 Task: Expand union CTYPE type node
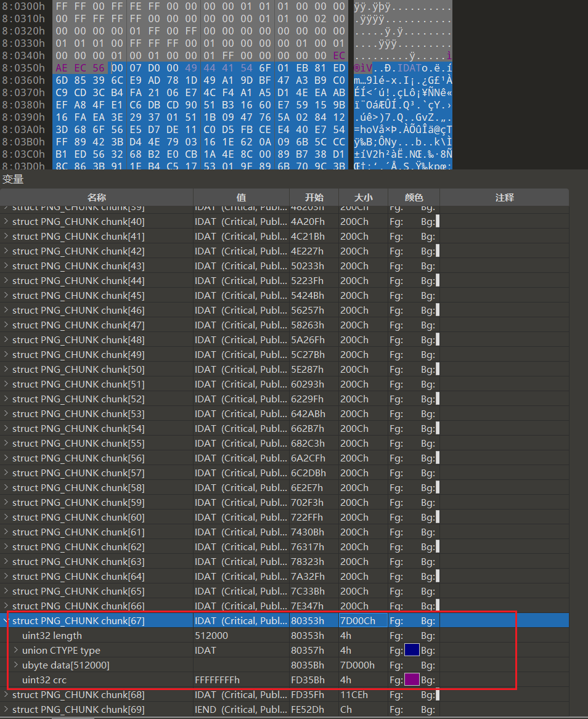[x=16, y=650]
